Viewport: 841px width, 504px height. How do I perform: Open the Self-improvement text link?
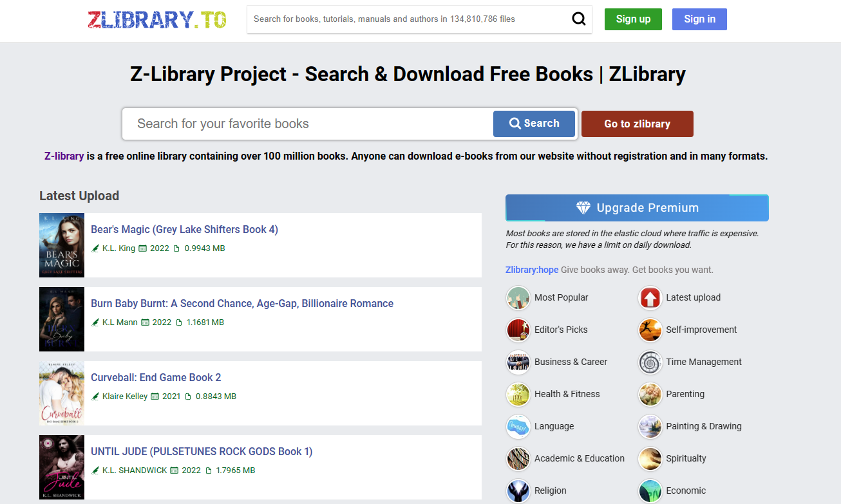(701, 330)
